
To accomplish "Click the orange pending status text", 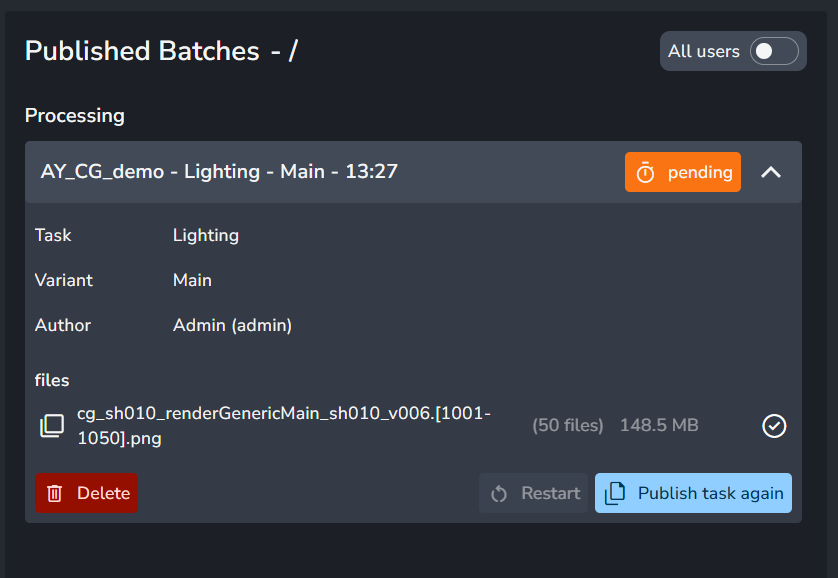I will (700, 172).
